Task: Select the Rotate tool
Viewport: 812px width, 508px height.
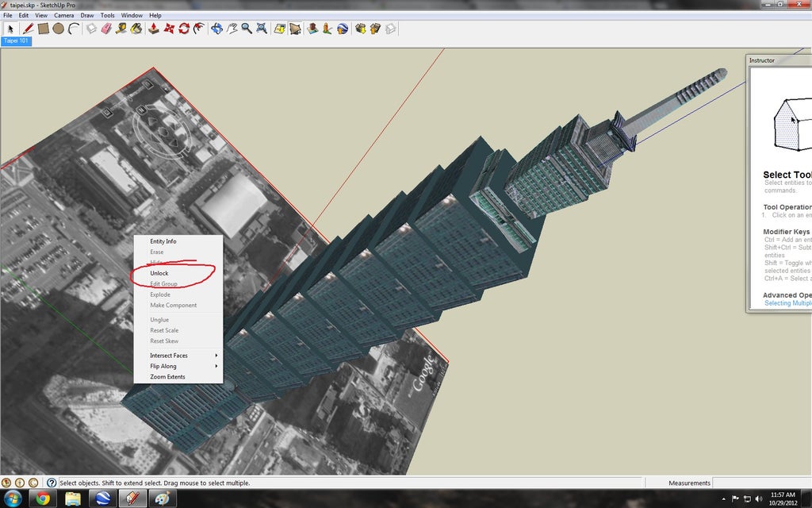Action: tap(185, 29)
